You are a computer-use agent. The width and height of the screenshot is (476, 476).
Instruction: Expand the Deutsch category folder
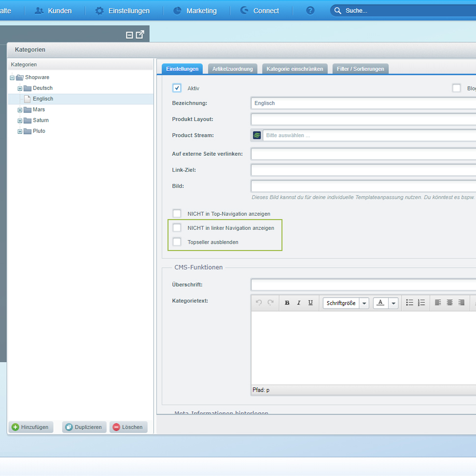20,88
